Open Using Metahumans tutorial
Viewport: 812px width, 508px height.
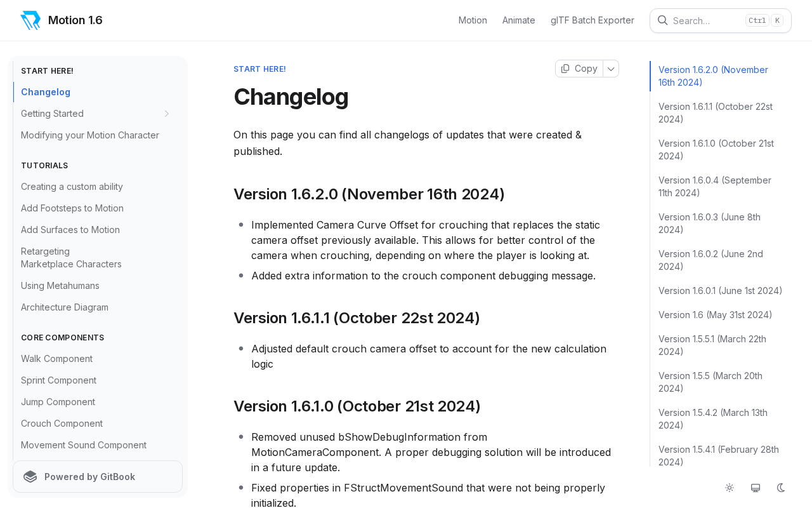point(60,286)
